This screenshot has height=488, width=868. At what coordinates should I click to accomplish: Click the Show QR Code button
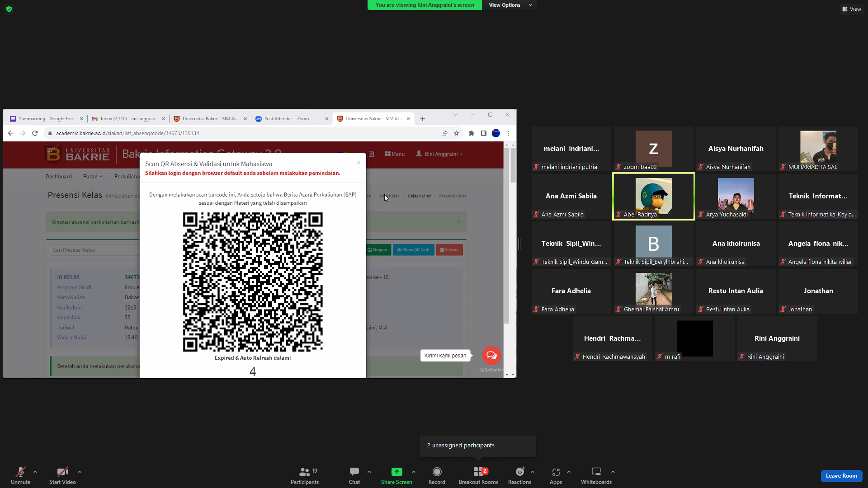(x=414, y=250)
